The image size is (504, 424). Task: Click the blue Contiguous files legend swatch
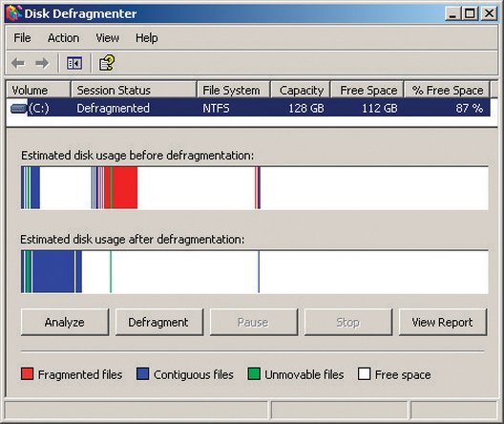[143, 374]
